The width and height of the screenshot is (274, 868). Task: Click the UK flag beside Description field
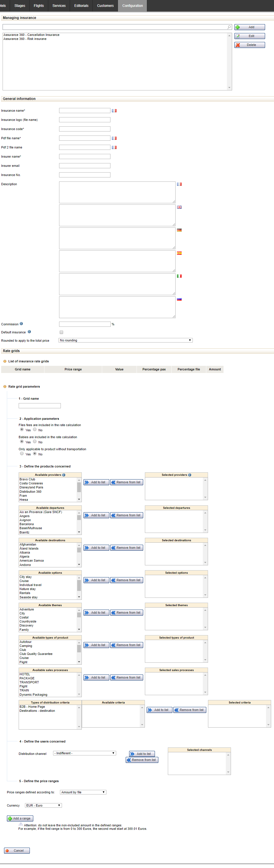pyautogui.click(x=179, y=207)
